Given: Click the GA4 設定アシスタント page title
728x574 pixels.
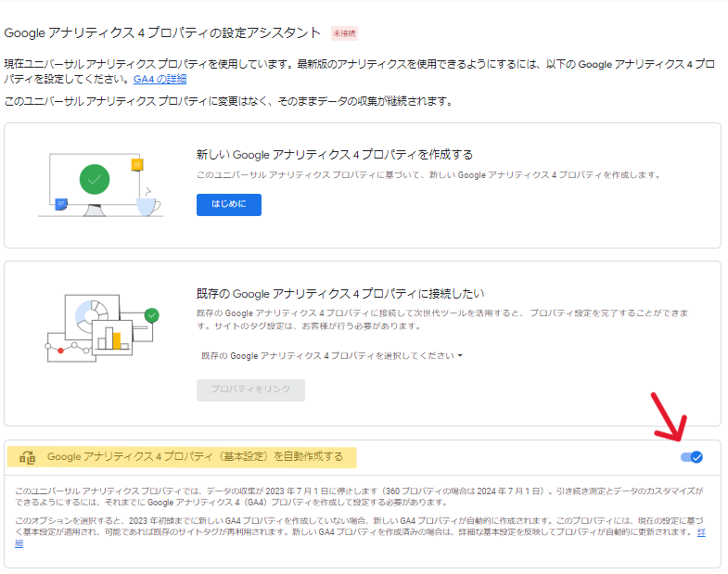Looking at the screenshot, I should point(162,32).
